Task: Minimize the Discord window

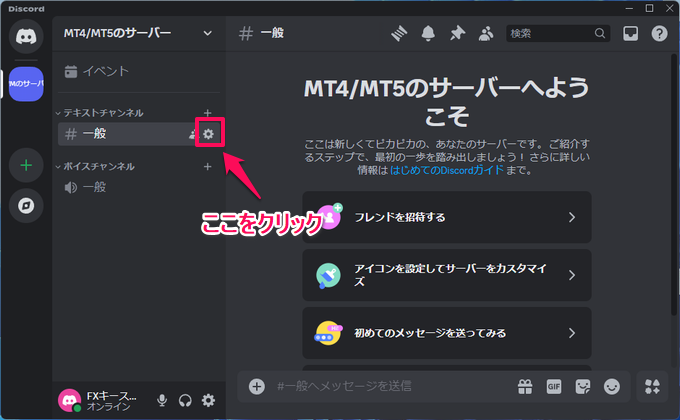Action: (629, 8)
